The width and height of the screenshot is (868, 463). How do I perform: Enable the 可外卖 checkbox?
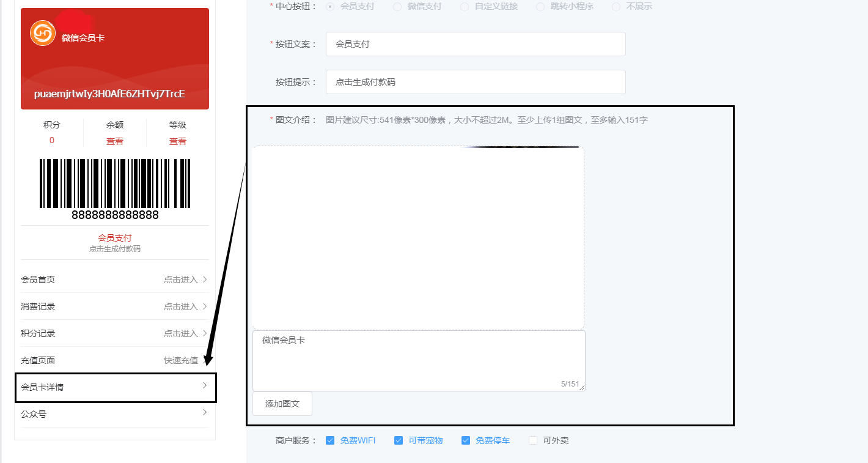click(533, 440)
